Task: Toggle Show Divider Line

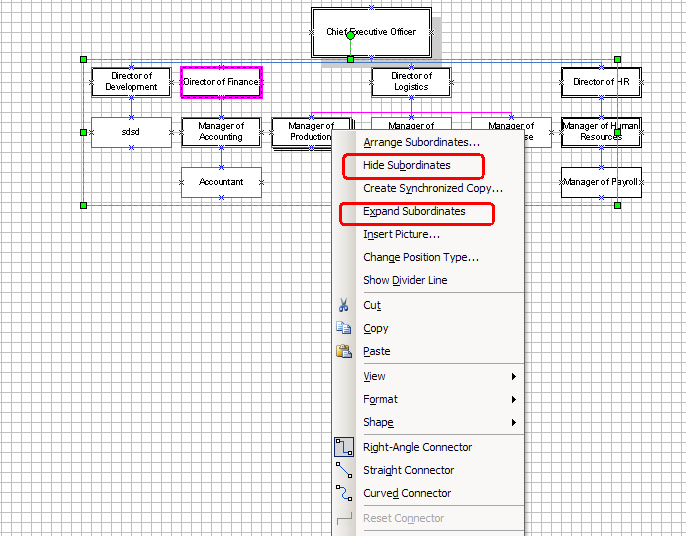Action: coord(405,280)
